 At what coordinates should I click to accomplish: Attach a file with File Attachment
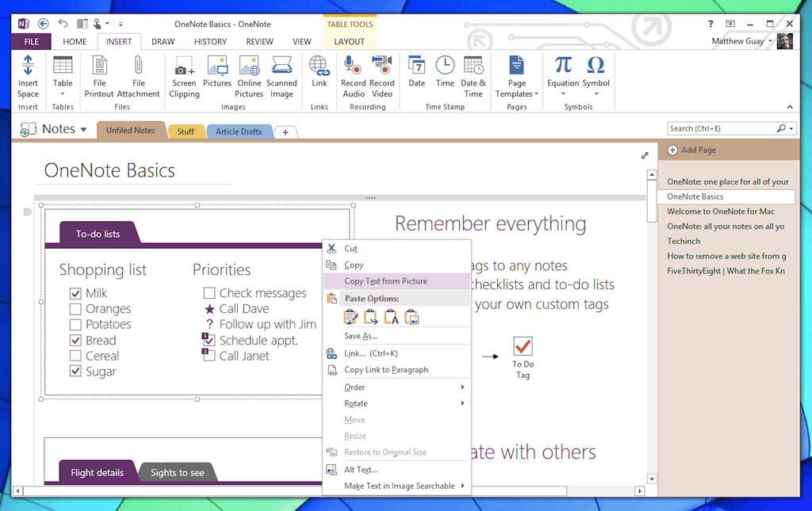pos(138,76)
